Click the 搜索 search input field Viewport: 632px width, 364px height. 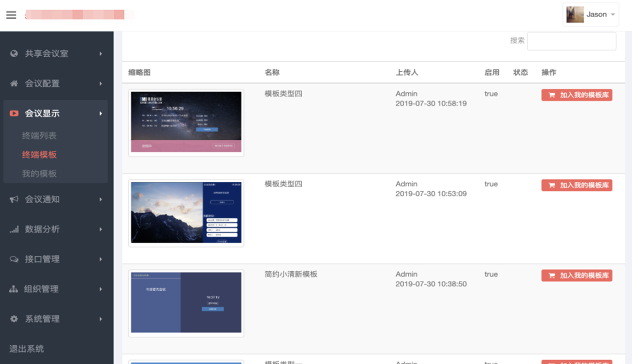[571, 41]
